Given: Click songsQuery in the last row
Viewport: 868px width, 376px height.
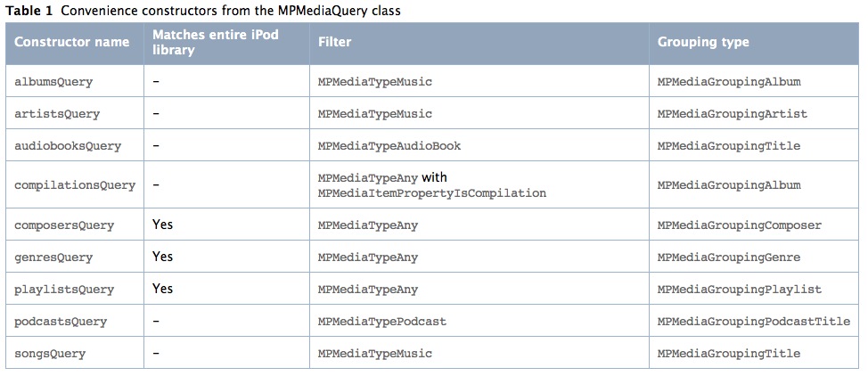Looking at the screenshot, I should point(50,354).
